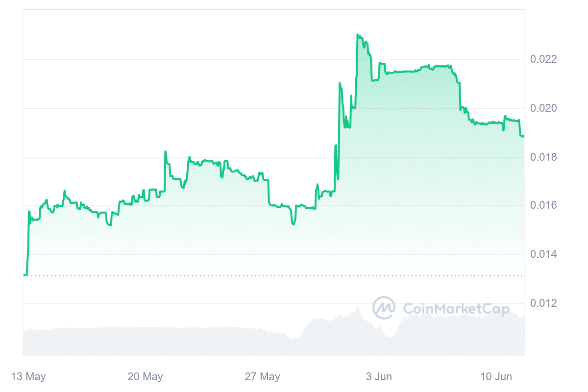Click the 0.012 price axis label

[x=544, y=303]
